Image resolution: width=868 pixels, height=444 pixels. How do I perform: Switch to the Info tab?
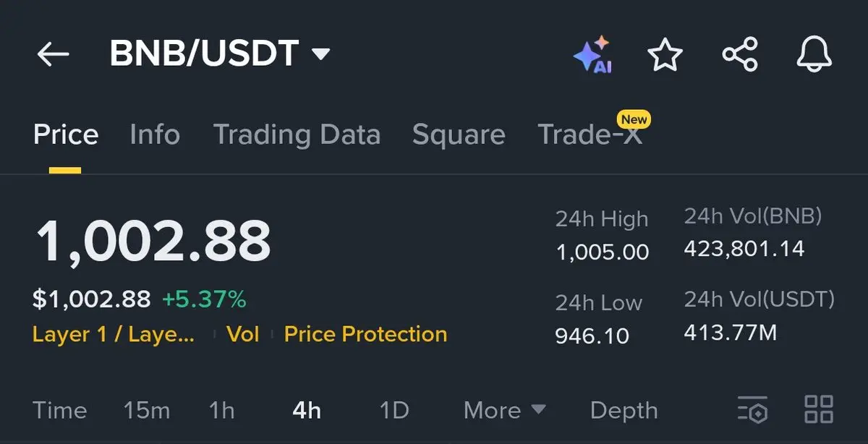pos(155,135)
